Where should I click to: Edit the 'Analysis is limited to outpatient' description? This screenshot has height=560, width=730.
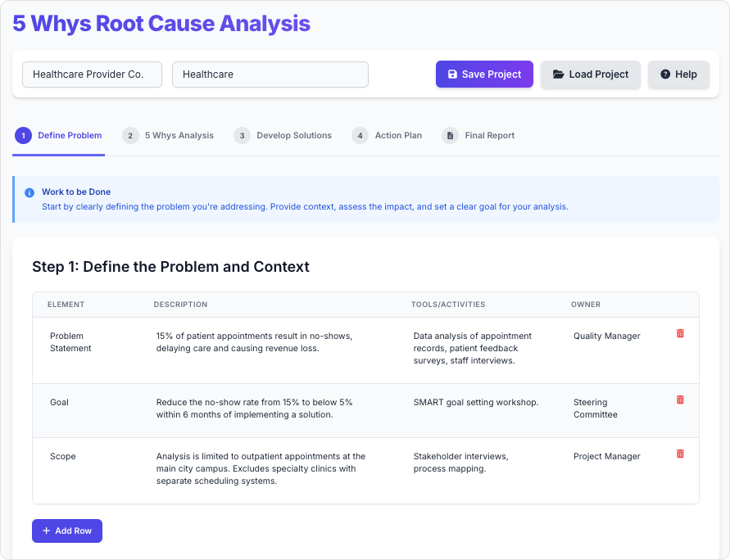(x=261, y=468)
